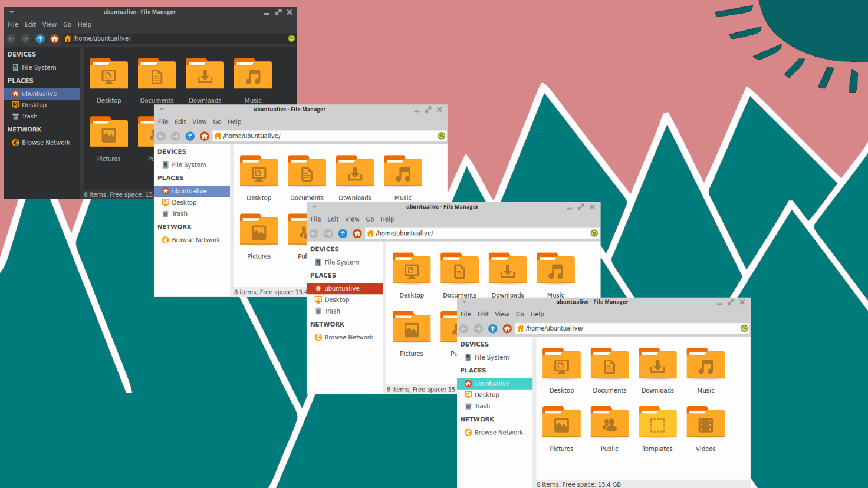Open Pictures folder in the dark-theme window
The width and height of the screenshot is (868, 488).
109,132
